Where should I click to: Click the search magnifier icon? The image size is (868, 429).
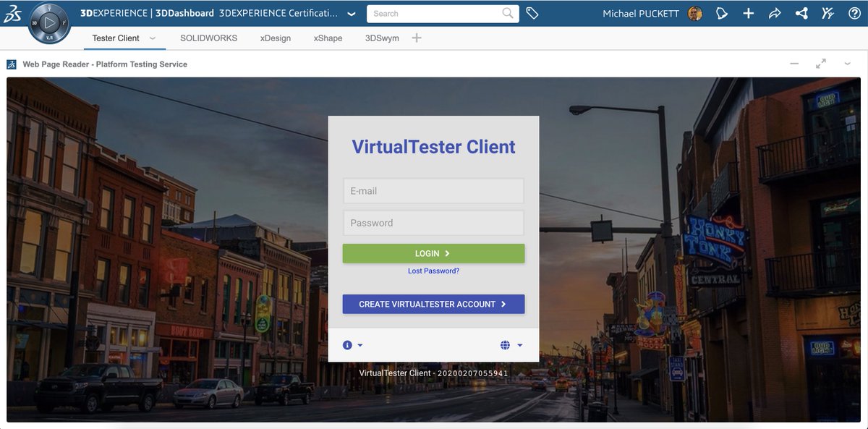[508, 13]
